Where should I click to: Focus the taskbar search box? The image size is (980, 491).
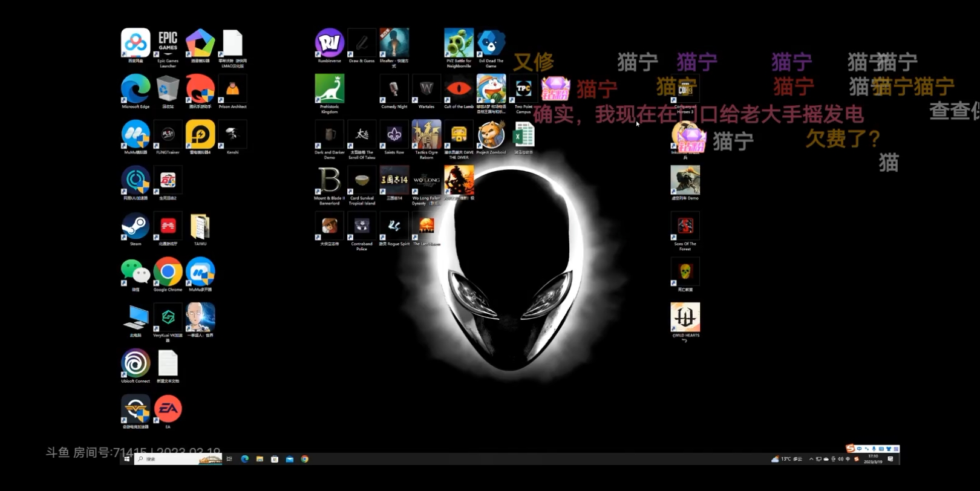click(x=178, y=459)
